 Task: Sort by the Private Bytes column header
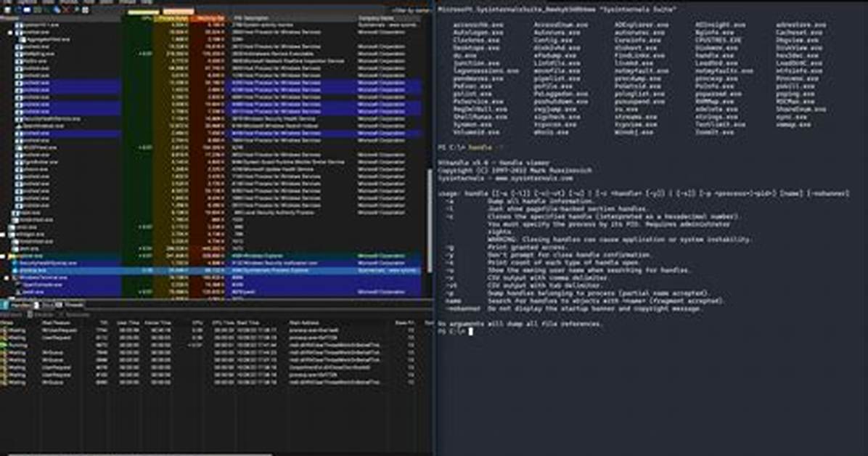pyautogui.click(x=171, y=18)
